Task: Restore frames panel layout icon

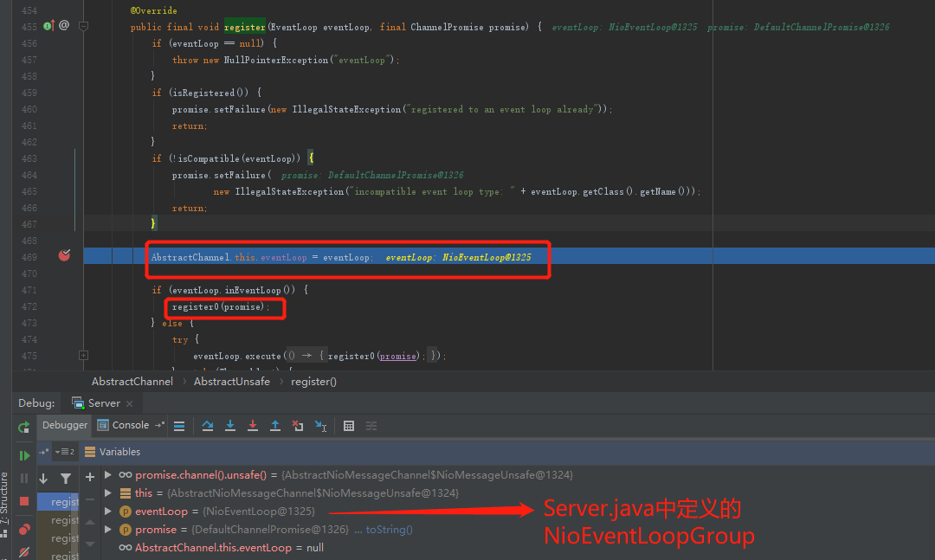Action: pyautogui.click(x=43, y=452)
